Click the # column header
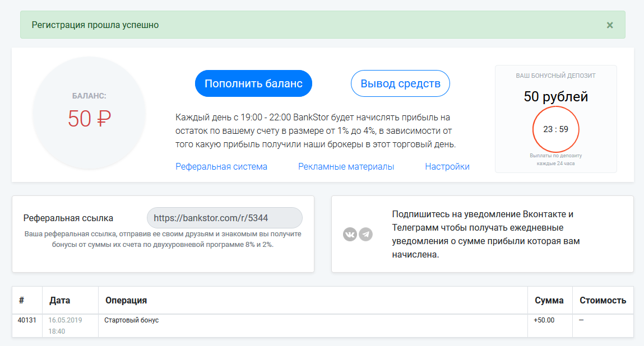Screen dimensions: 644x346 (21, 301)
